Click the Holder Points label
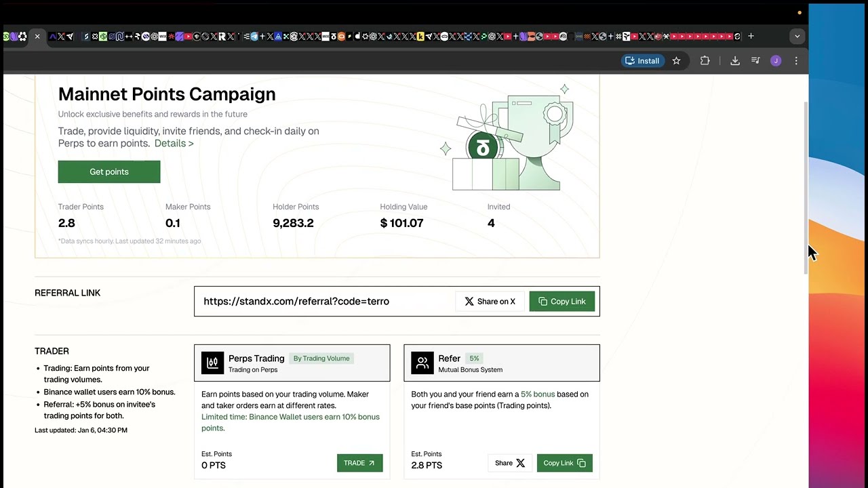The width and height of the screenshot is (868, 488). (x=296, y=207)
